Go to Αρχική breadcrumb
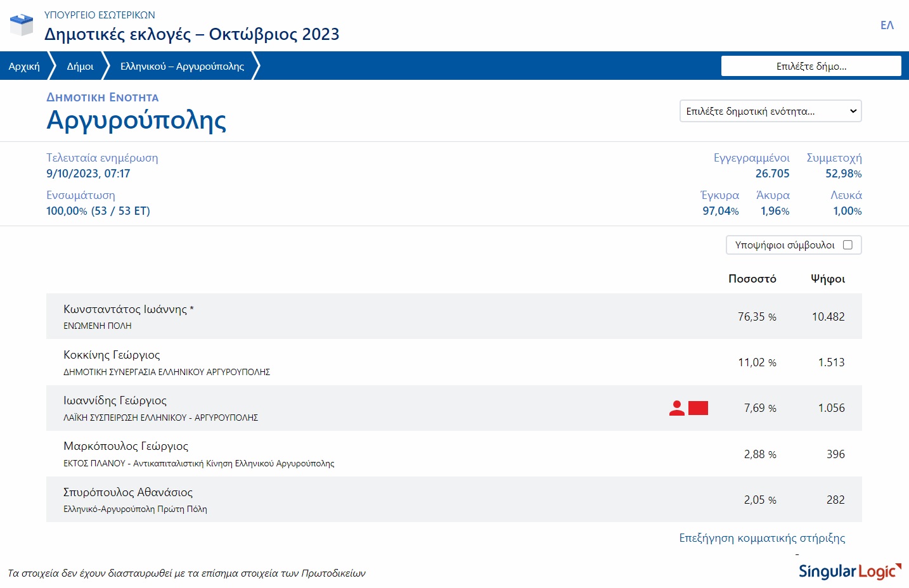The width and height of the screenshot is (909, 588). (24, 66)
